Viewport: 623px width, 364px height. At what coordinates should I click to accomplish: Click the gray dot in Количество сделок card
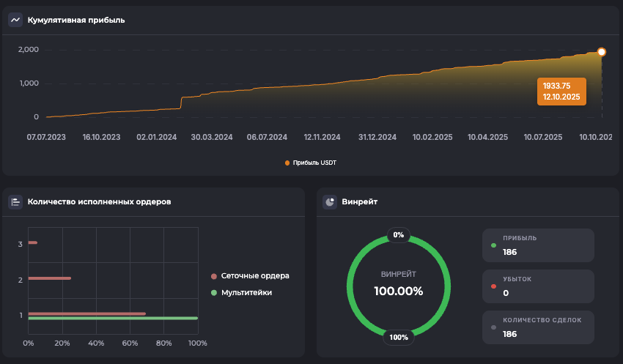click(x=493, y=327)
